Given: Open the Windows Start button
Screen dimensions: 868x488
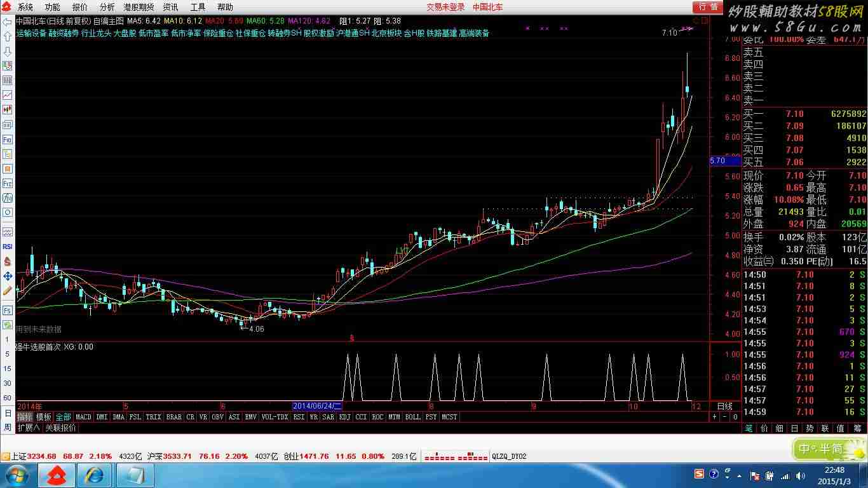Looking at the screenshot, I should [16, 475].
